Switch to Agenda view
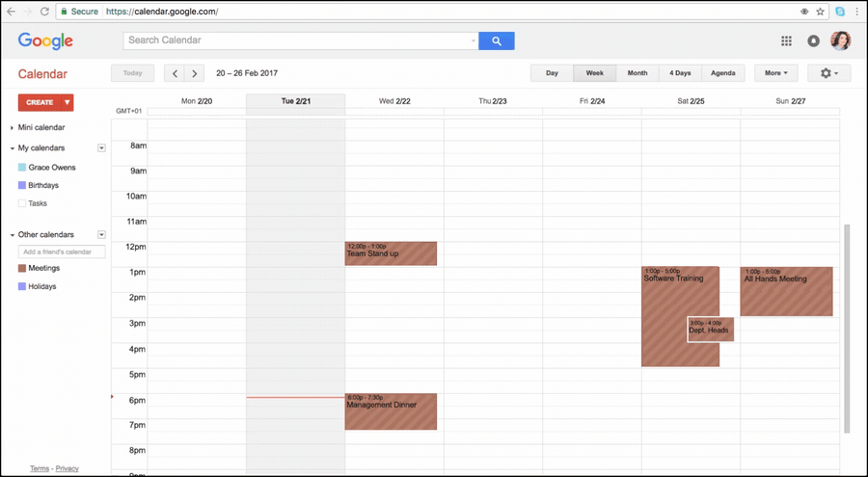Image resolution: width=868 pixels, height=477 pixels. point(723,73)
